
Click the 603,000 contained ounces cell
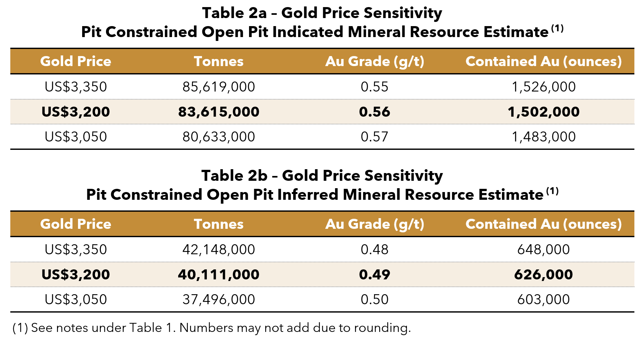(x=543, y=299)
